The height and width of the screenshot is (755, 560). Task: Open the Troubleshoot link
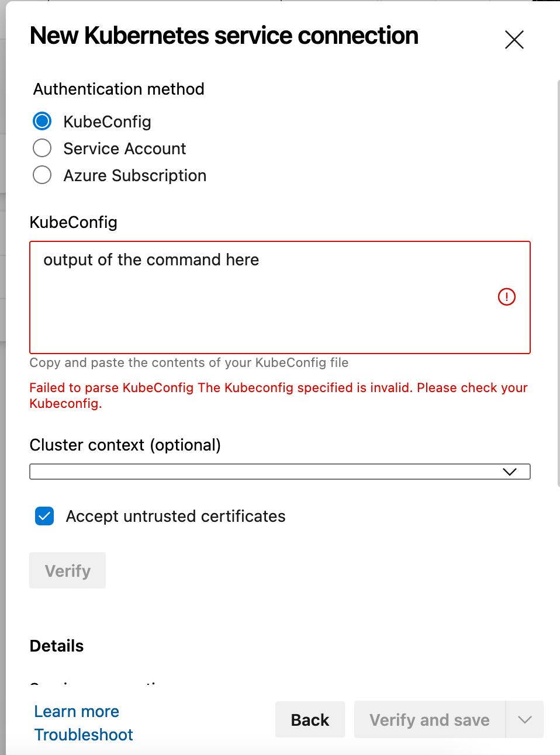[84, 735]
